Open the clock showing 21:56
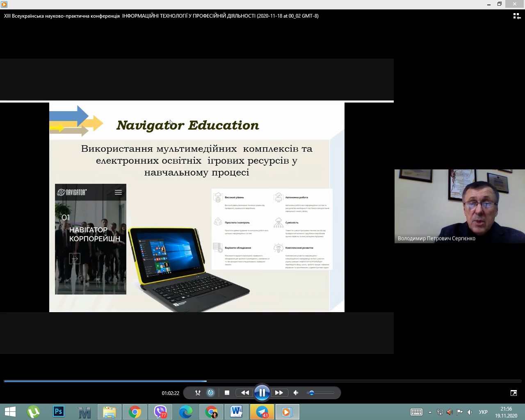Image resolution: width=525 pixels, height=420 pixels. coord(506,412)
